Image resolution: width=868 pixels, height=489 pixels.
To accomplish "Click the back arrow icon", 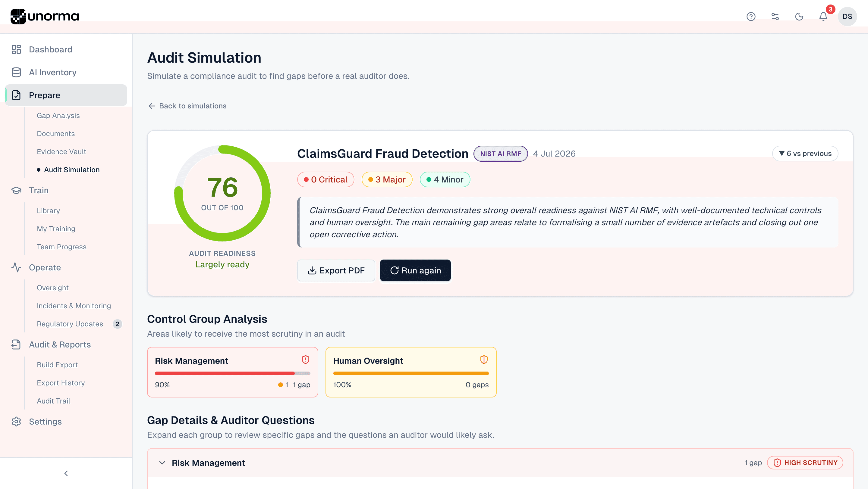I will tap(152, 106).
